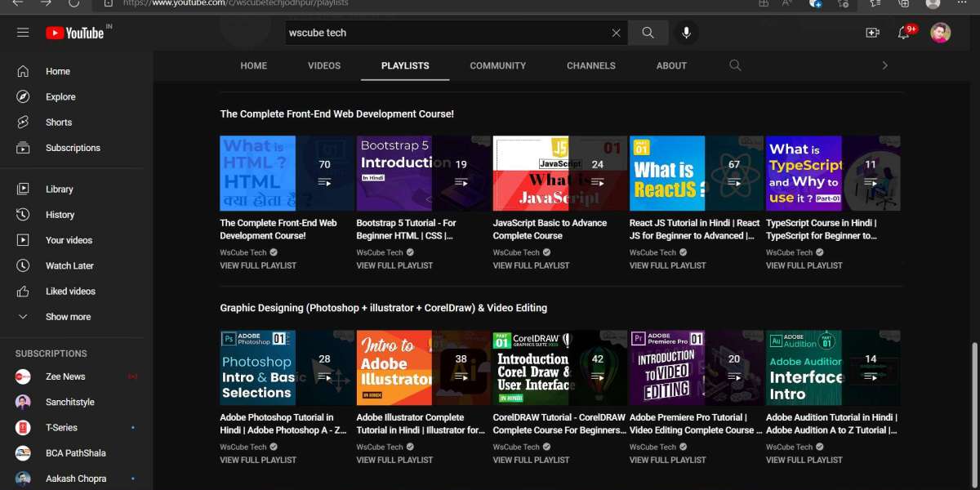Open the Bootstrap 5 Introduction thumbnail
The height and width of the screenshot is (490, 980).
click(424, 173)
